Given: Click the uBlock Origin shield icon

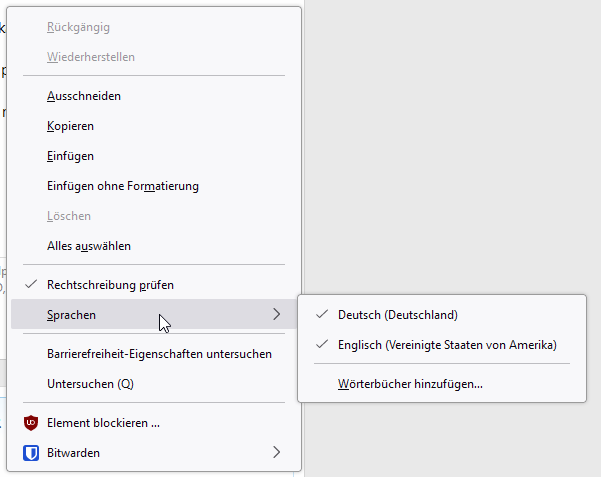Looking at the screenshot, I should click(31, 423).
